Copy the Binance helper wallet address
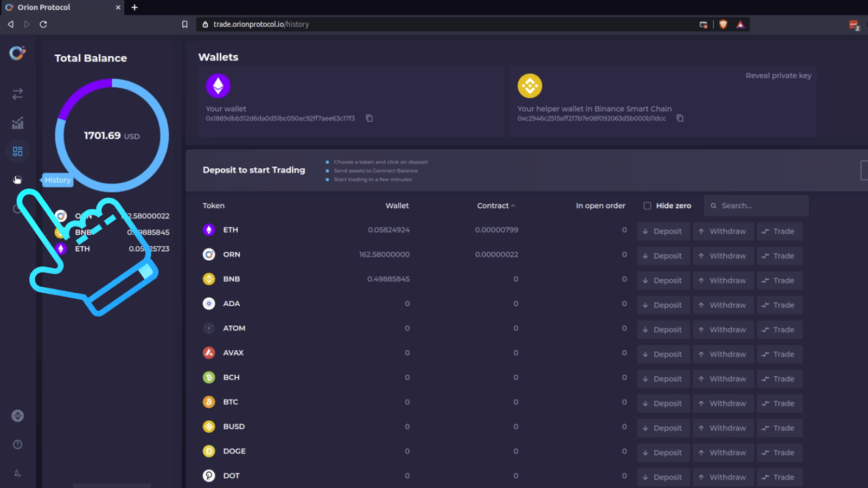The width and height of the screenshot is (868, 488). [x=680, y=118]
